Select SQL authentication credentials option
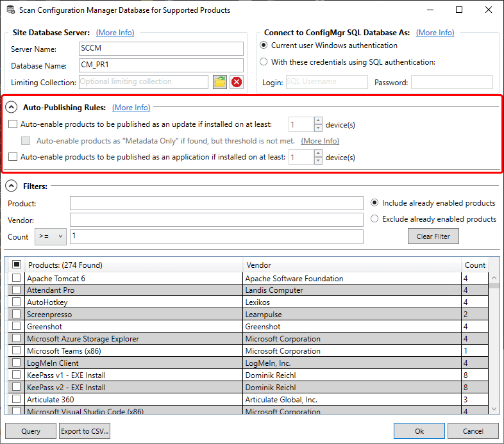504x444 pixels. [x=264, y=62]
